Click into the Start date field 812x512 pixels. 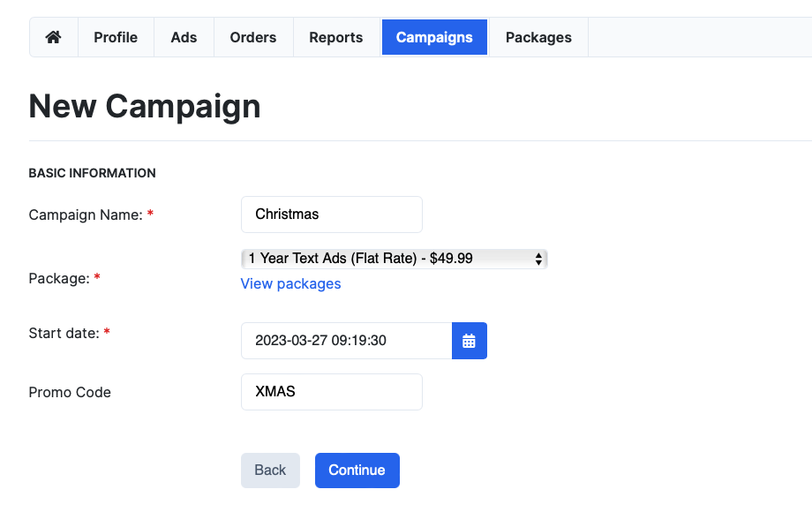[x=347, y=341]
